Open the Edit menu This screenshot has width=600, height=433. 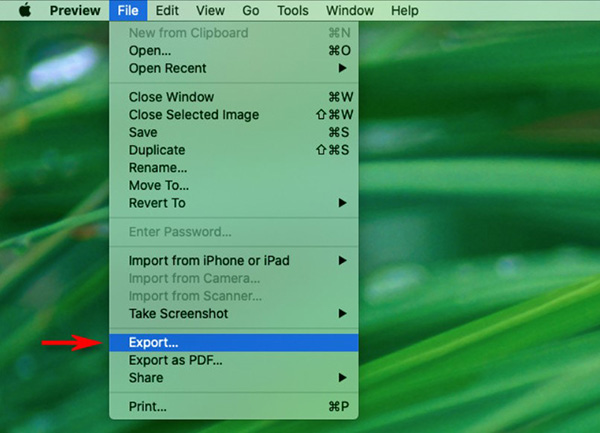pyautogui.click(x=167, y=10)
